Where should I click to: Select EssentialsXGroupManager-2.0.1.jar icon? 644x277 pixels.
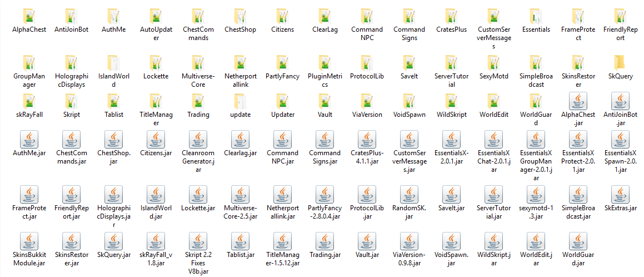(x=536, y=139)
